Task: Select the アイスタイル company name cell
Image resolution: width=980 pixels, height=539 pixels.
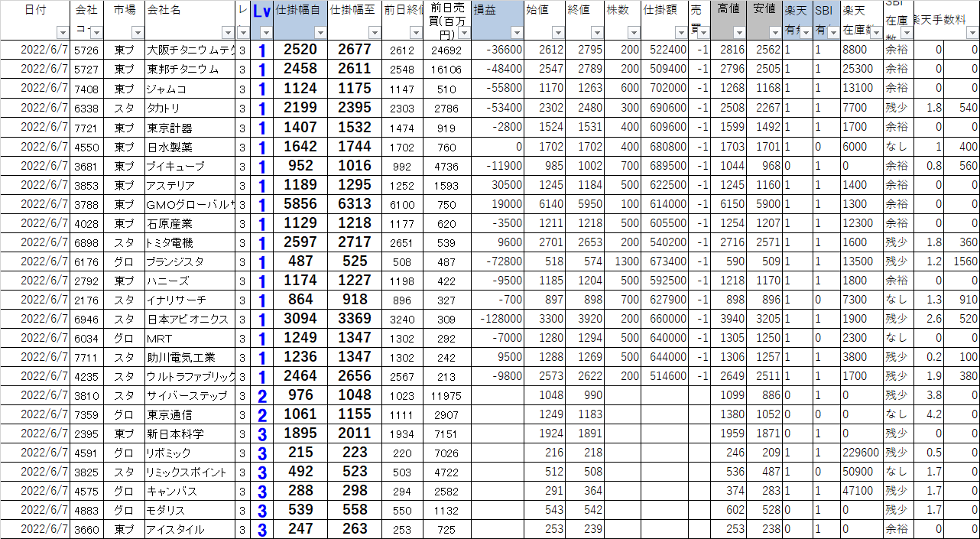Action: click(x=190, y=529)
